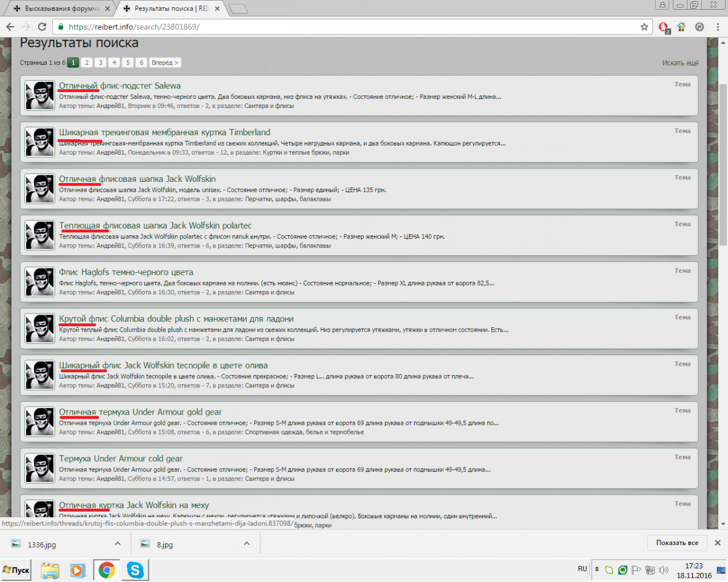Go to results page 2
The height and width of the screenshot is (582, 728).
click(x=87, y=62)
